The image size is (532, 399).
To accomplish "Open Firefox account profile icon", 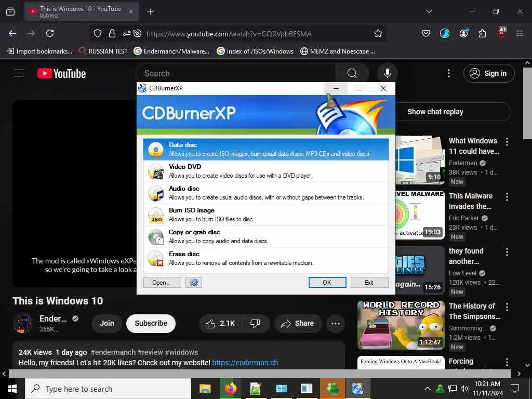I will (x=463, y=33).
